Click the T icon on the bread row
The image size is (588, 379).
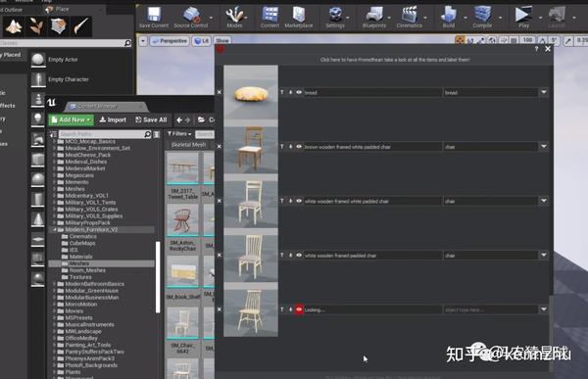282,92
